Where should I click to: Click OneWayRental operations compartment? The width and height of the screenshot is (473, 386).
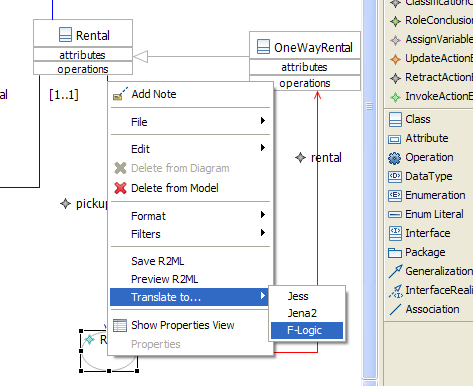point(305,83)
